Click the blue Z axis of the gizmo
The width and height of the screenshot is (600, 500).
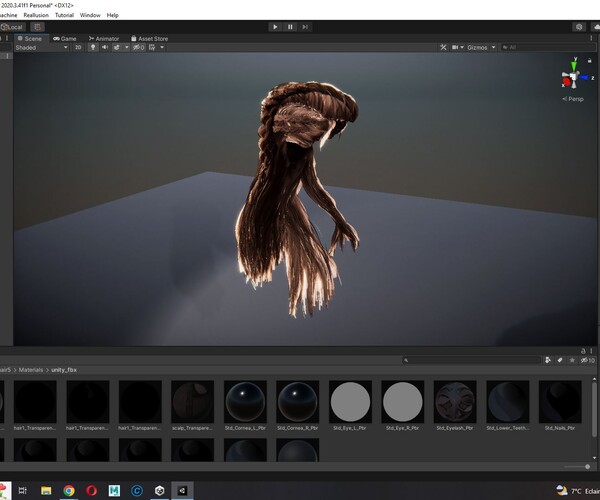(585, 78)
